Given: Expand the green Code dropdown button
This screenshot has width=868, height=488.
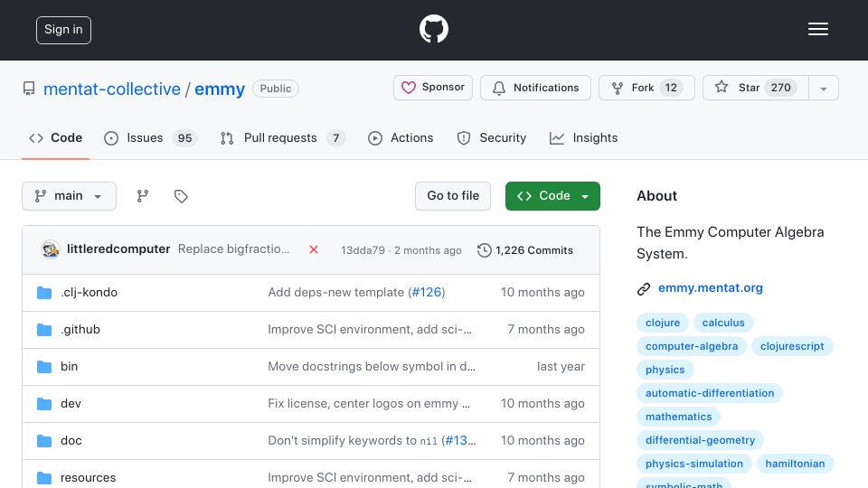Looking at the screenshot, I should click(552, 196).
